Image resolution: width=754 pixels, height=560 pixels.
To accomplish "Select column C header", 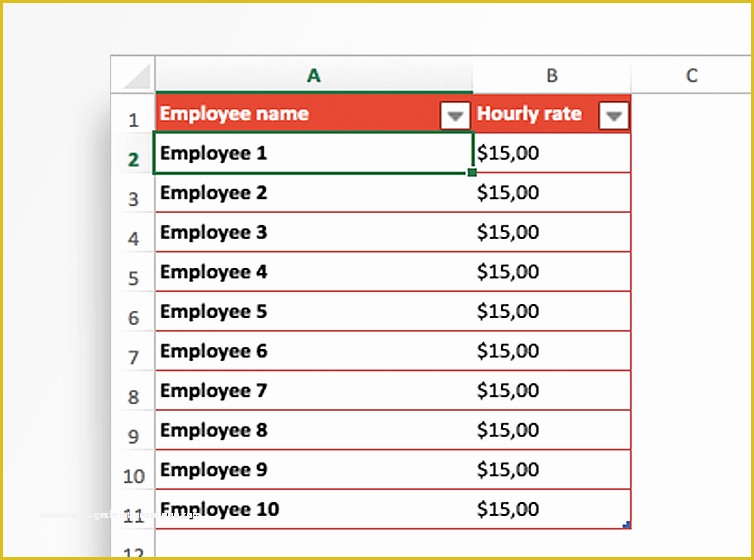I will tap(691, 75).
